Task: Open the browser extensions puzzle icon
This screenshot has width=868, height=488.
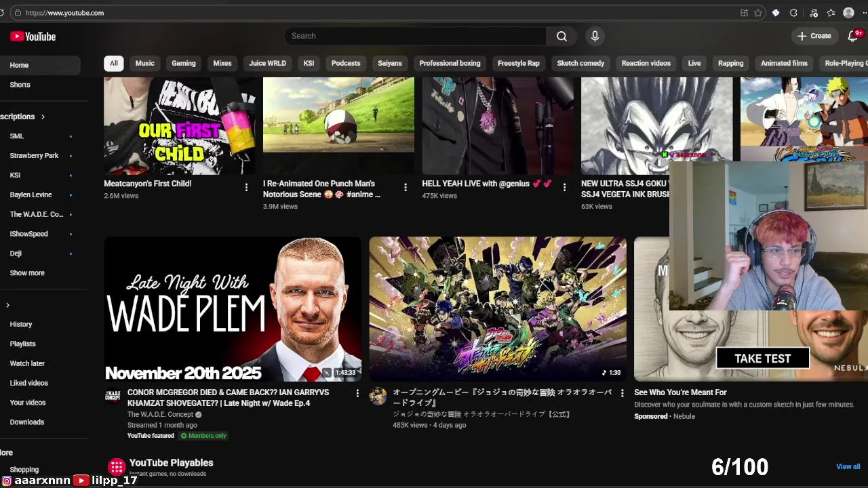Action: (793, 13)
